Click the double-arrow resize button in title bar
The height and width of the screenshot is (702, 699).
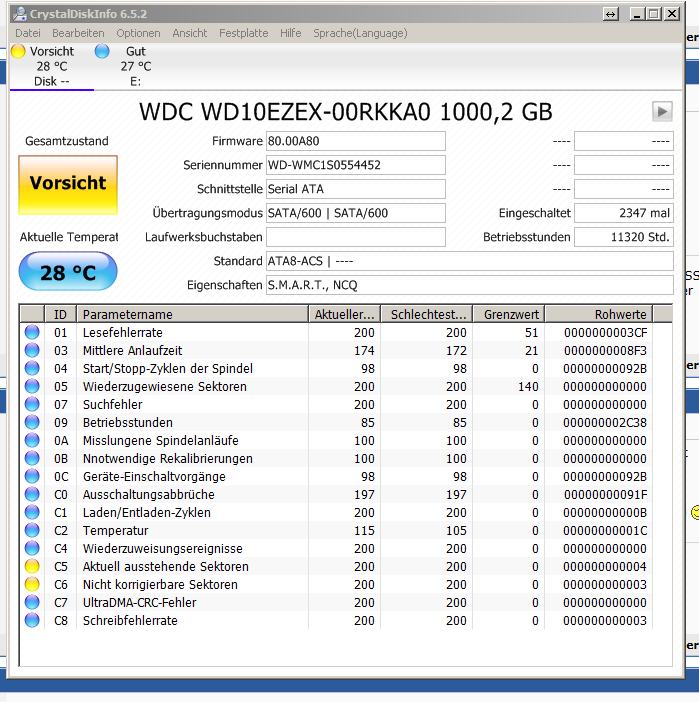pos(610,14)
